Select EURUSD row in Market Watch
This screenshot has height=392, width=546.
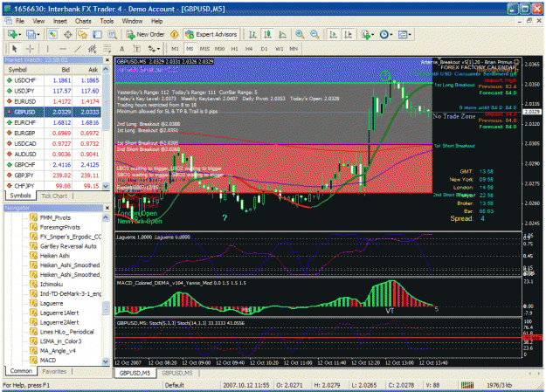tap(53, 101)
